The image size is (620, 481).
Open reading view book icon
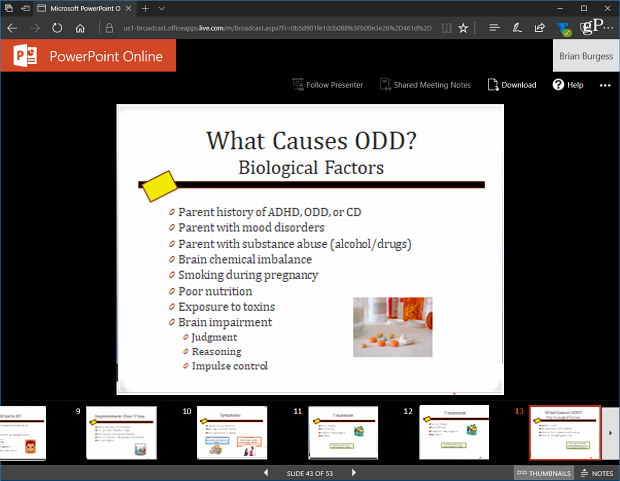coord(446,28)
